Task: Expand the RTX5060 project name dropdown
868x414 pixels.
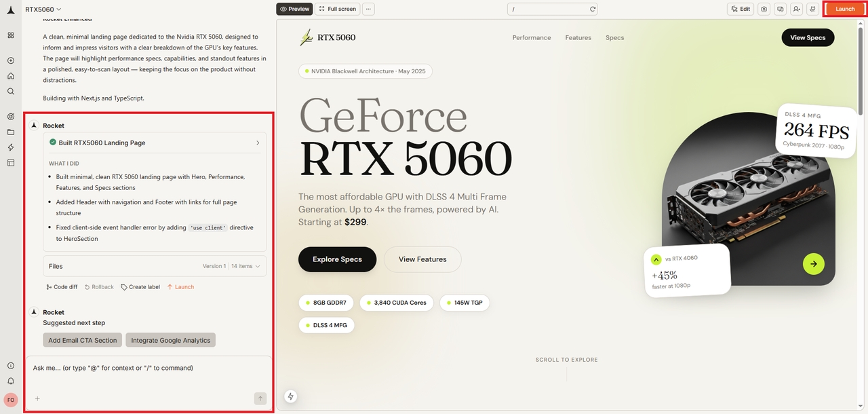Action: coord(43,9)
